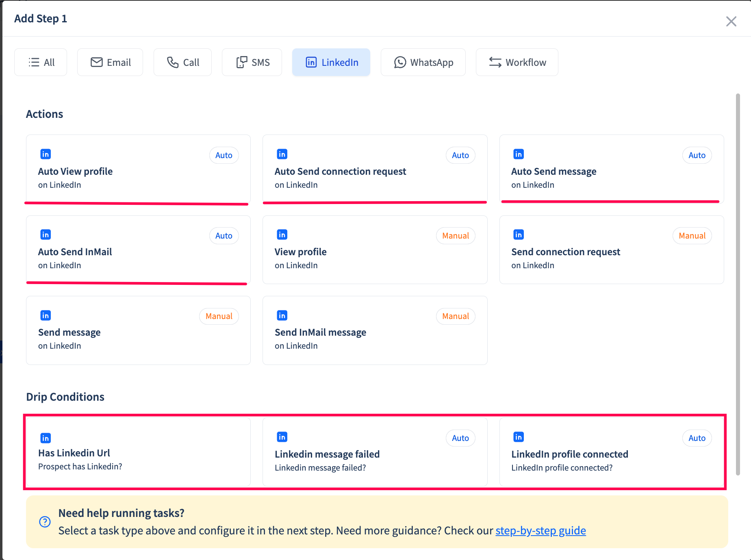This screenshot has width=751, height=560.
Task: Click Auto badge on Linkedin message failed card
Action: pos(460,438)
